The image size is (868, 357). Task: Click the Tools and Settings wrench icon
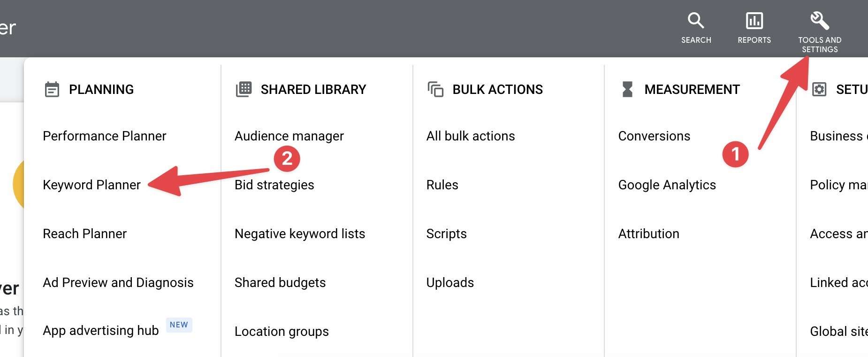(x=819, y=21)
